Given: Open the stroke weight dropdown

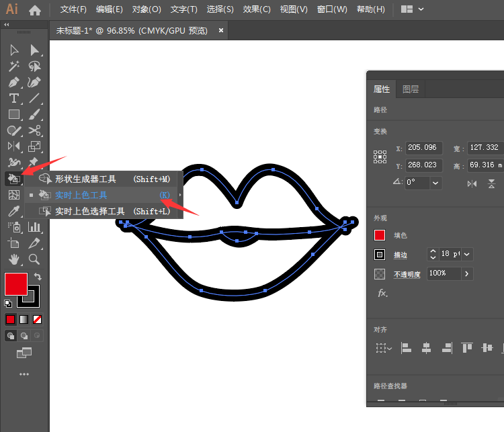Looking at the screenshot, I should point(467,254).
